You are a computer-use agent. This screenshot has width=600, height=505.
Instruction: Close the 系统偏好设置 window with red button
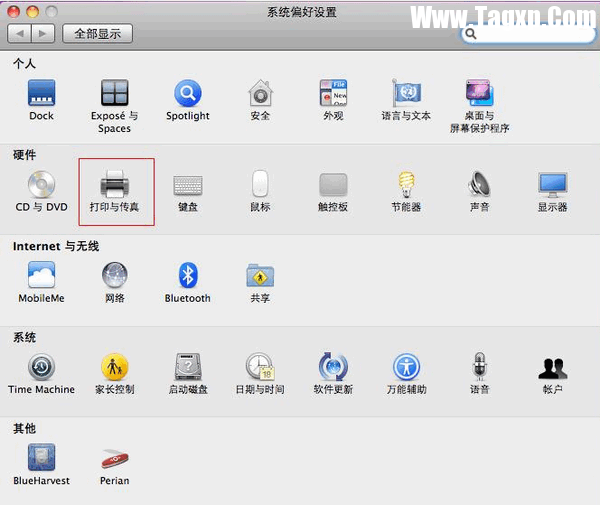click(14, 12)
